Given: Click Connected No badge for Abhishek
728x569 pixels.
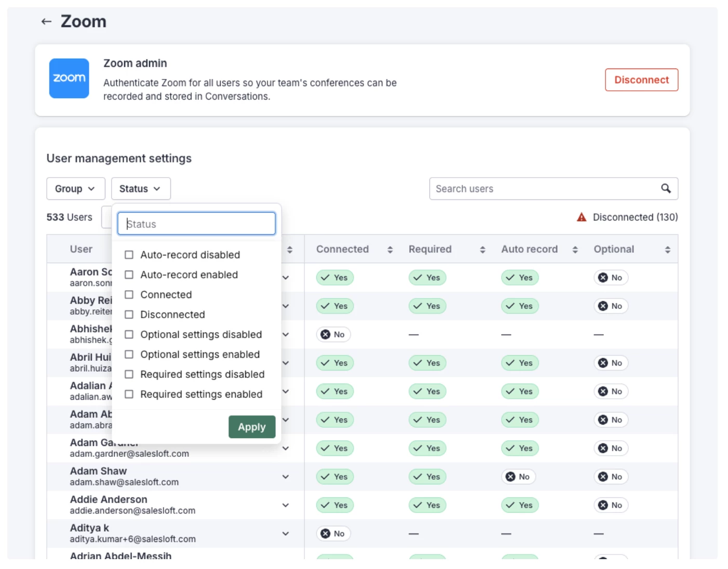Looking at the screenshot, I should pos(333,334).
